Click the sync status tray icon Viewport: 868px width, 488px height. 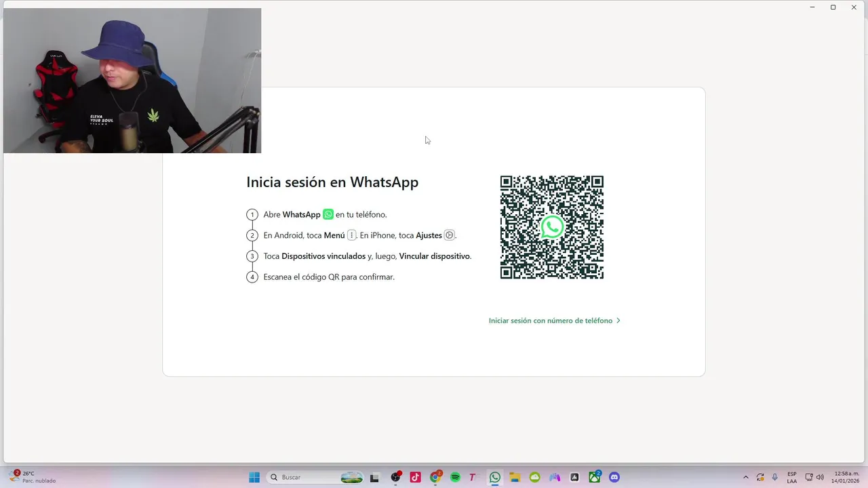click(760, 477)
